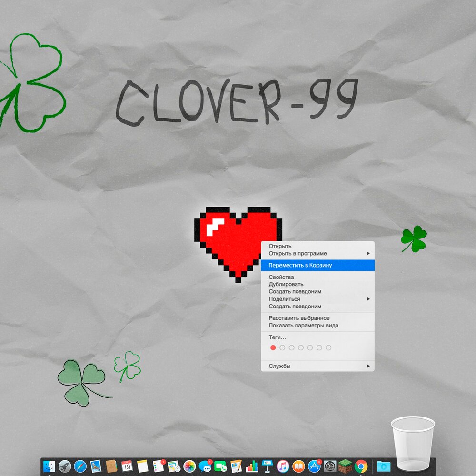Open the Mail app
Viewport: 476px width, 476px height.
click(x=95, y=466)
